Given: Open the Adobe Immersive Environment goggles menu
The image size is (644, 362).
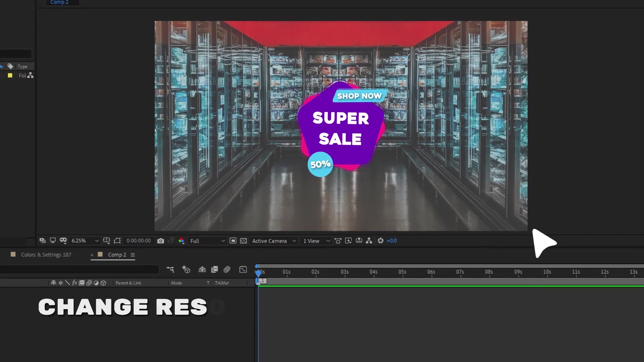Looking at the screenshot, I should pyautogui.click(x=63, y=241).
